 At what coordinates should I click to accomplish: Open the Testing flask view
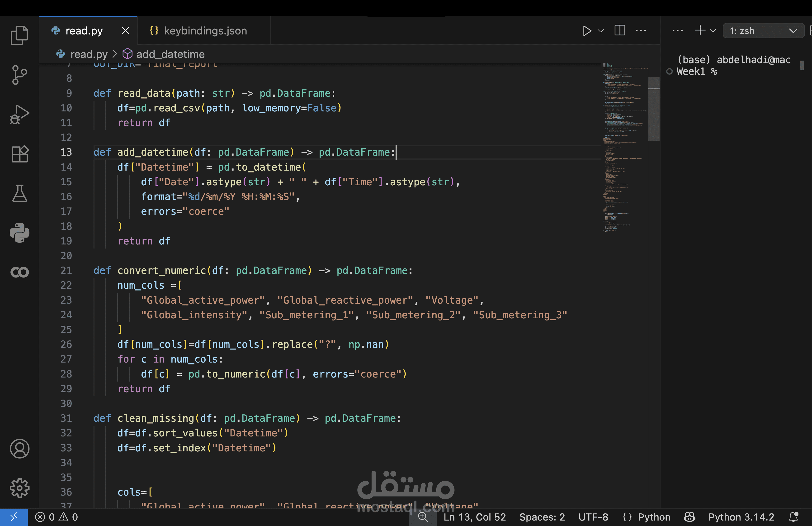19,194
